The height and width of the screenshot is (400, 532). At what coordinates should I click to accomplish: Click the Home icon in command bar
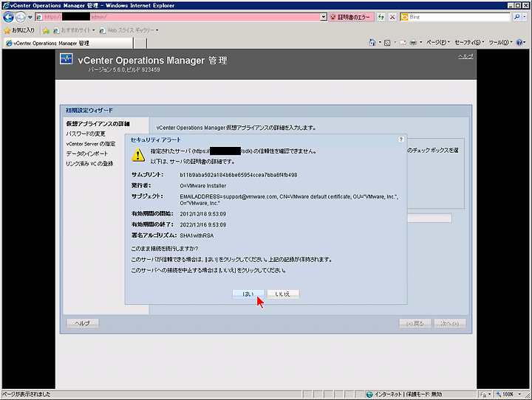(372, 42)
